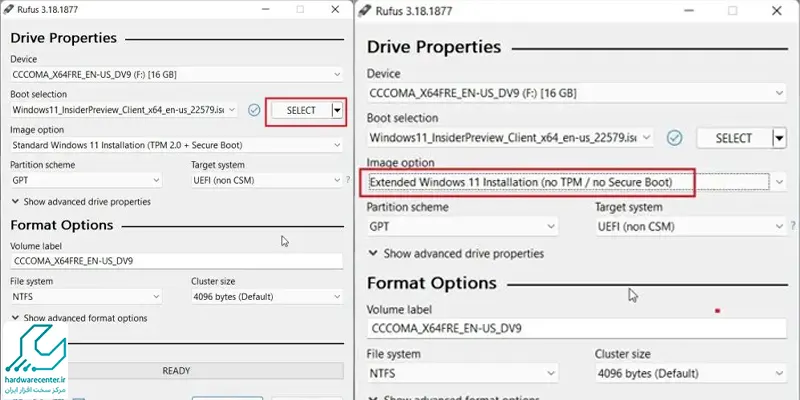Expand Show advanced format options in left window

pos(80,318)
